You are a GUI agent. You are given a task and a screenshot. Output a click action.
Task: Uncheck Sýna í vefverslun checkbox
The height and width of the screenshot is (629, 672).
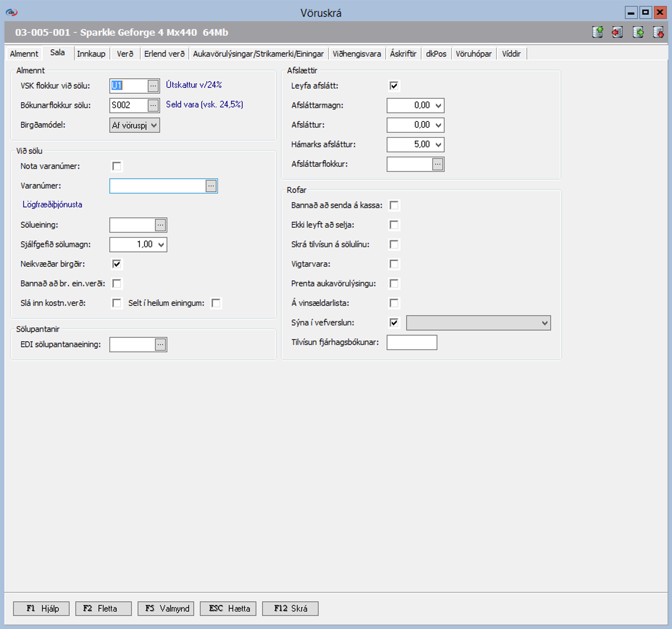pyautogui.click(x=394, y=323)
